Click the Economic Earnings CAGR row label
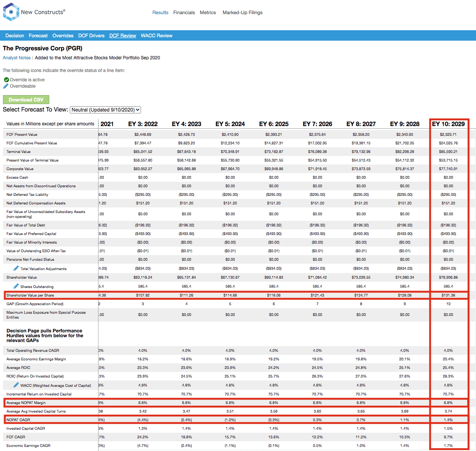Viewport: 476px width, 451px height. pos(28,445)
